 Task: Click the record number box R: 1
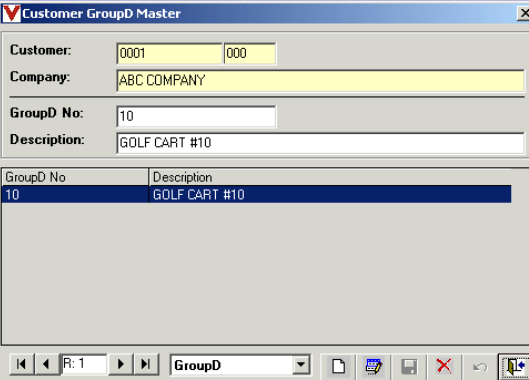click(84, 364)
